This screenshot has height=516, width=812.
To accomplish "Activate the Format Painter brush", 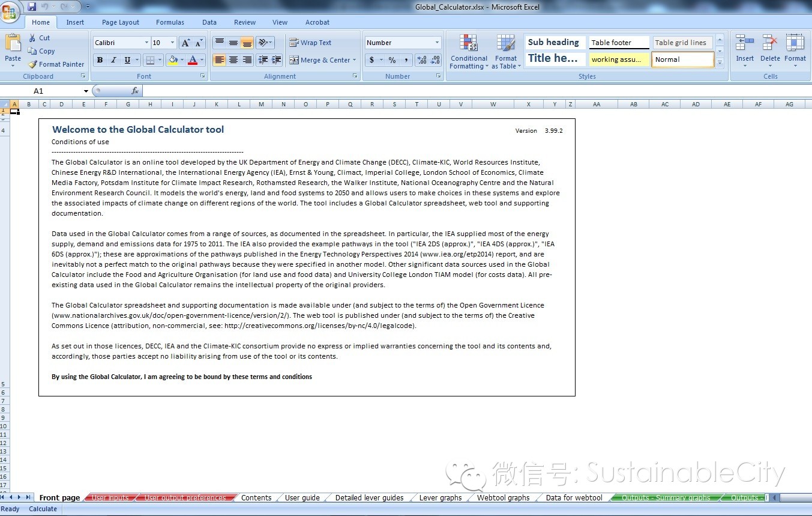I will (x=32, y=64).
